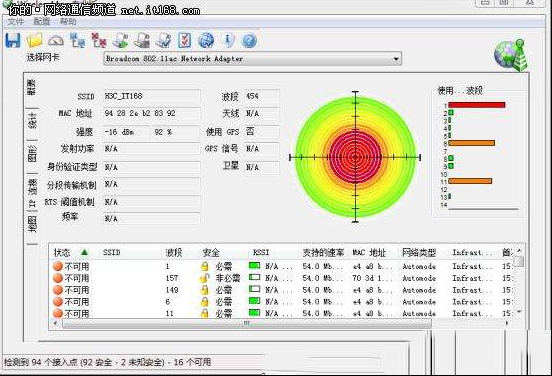
Task: Click the connected network computers icon
Action: coord(77,40)
